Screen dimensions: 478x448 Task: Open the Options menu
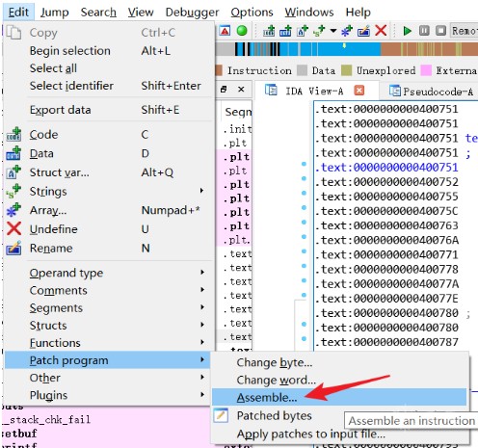[252, 13]
